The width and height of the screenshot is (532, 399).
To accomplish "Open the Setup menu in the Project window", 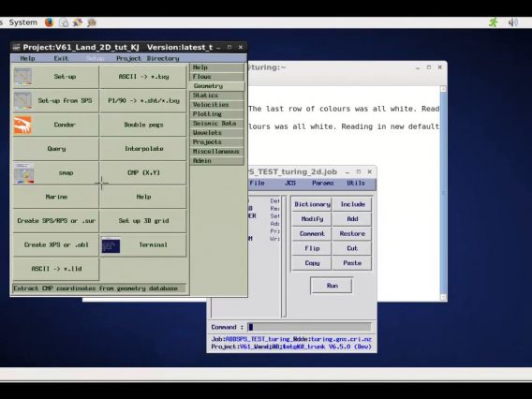I will pyautogui.click(x=95, y=58).
